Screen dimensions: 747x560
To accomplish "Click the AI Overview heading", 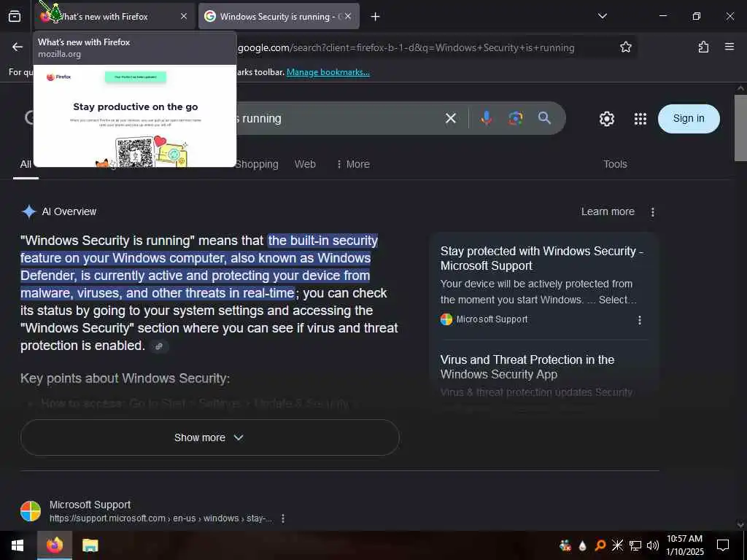I will [x=69, y=211].
